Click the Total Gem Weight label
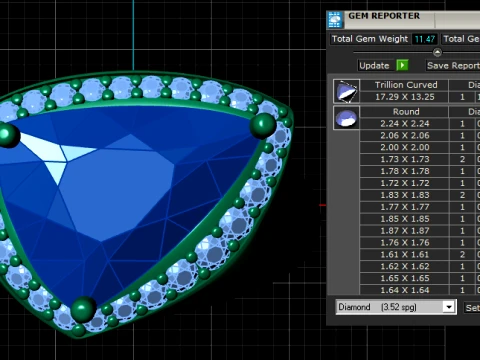Screen dimensions: 480x360 370,39
